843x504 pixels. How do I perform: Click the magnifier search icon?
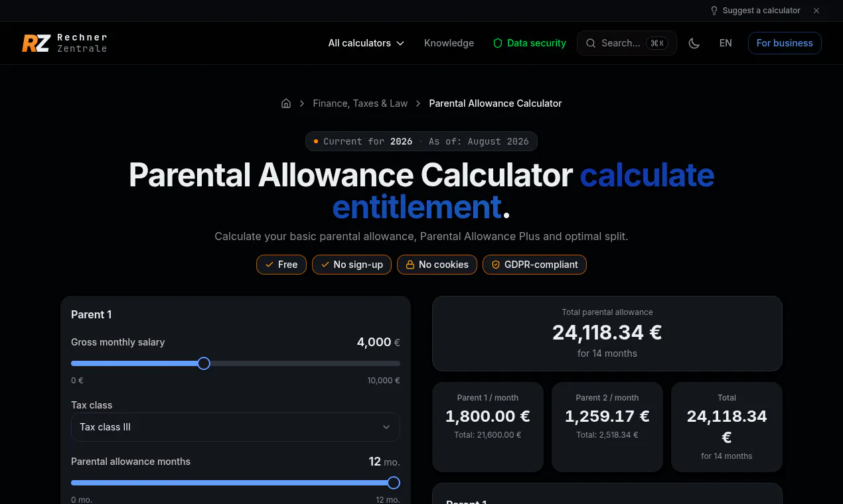point(591,43)
